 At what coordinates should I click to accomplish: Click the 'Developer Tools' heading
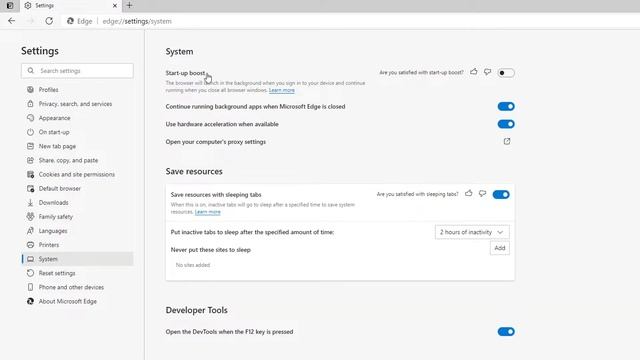(196, 310)
